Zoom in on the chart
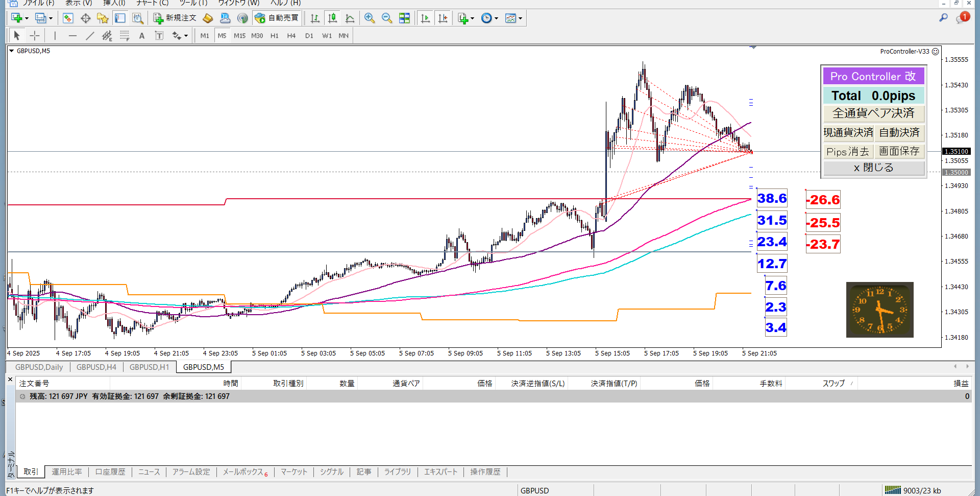 370,18
